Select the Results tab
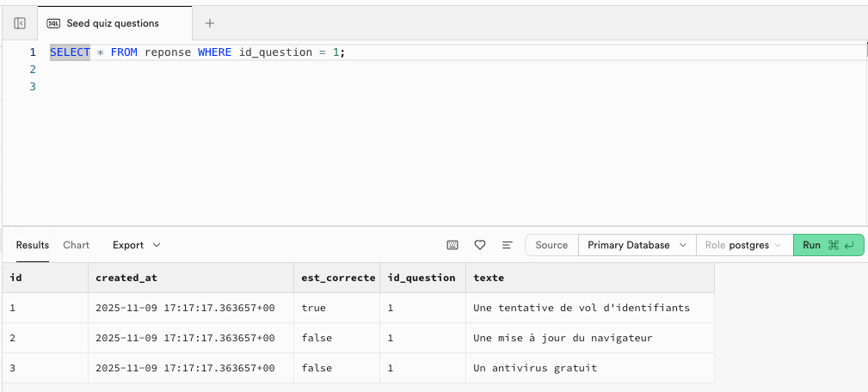This screenshot has height=392, width=868. pyautogui.click(x=33, y=245)
